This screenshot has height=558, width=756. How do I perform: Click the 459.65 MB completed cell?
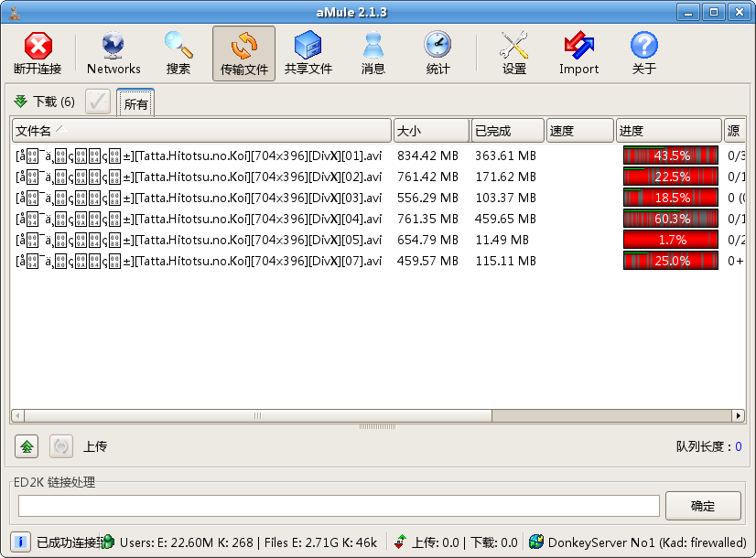(x=505, y=219)
